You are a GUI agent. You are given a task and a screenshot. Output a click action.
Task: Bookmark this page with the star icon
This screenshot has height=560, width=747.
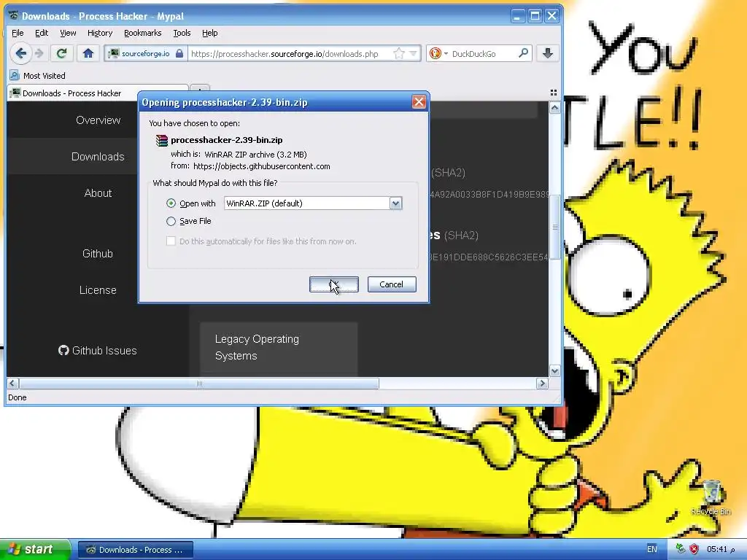click(x=399, y=53)
